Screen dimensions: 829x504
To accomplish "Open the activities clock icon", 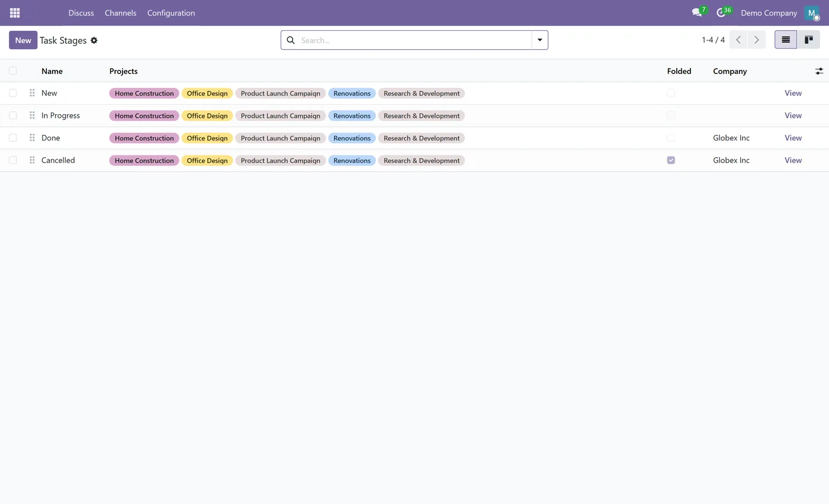I will tap(721, 12).
